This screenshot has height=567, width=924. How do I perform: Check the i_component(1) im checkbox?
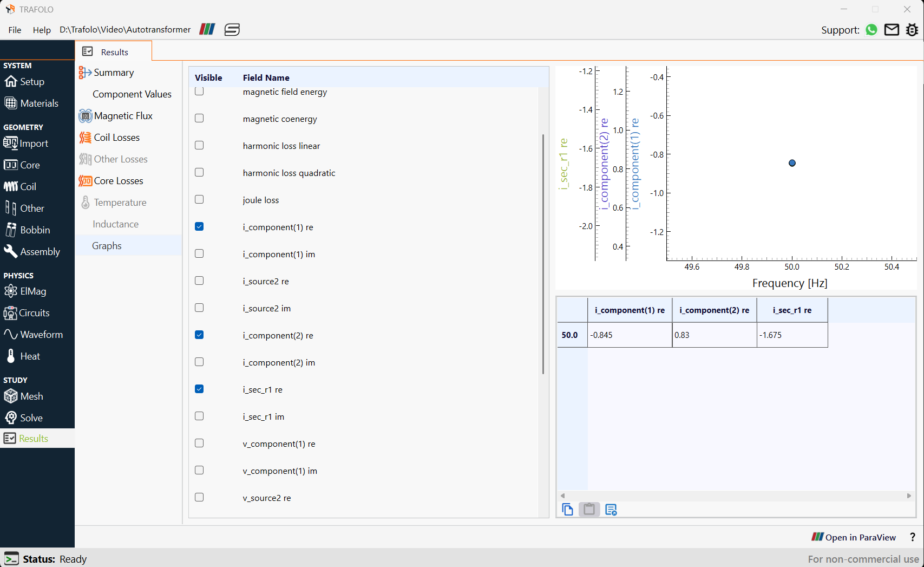[199, 253]
